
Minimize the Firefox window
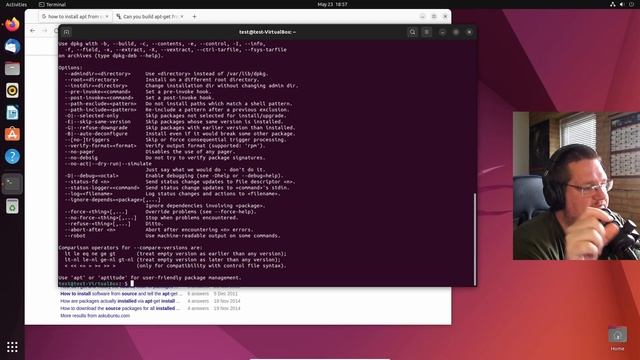coord(422,16)
